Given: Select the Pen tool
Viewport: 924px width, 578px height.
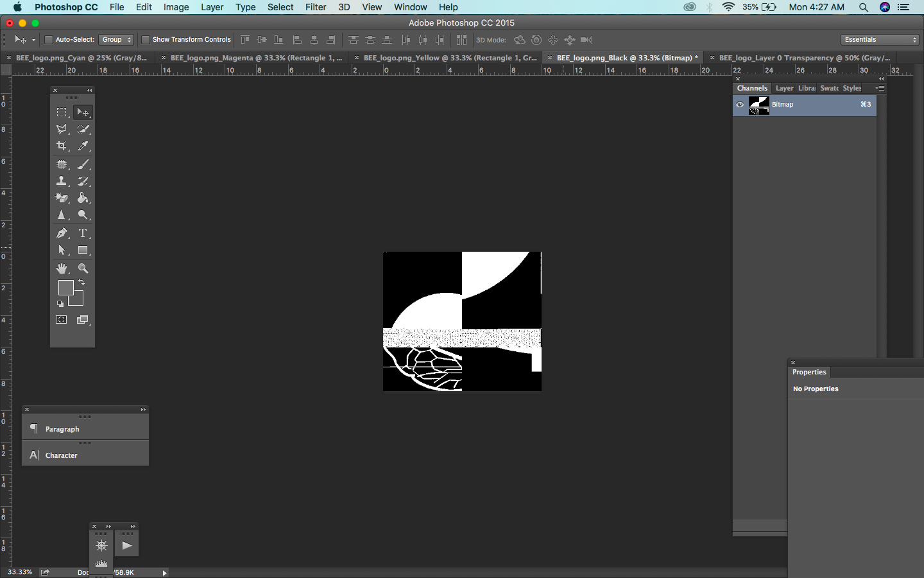Looking at the screenshot, I should (62, 233).
